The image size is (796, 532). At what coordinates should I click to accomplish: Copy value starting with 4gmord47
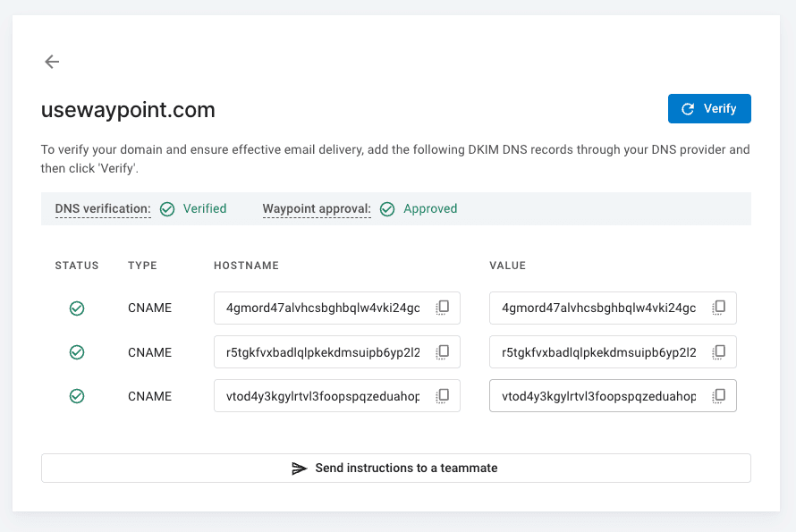click(x=719, y=308)
